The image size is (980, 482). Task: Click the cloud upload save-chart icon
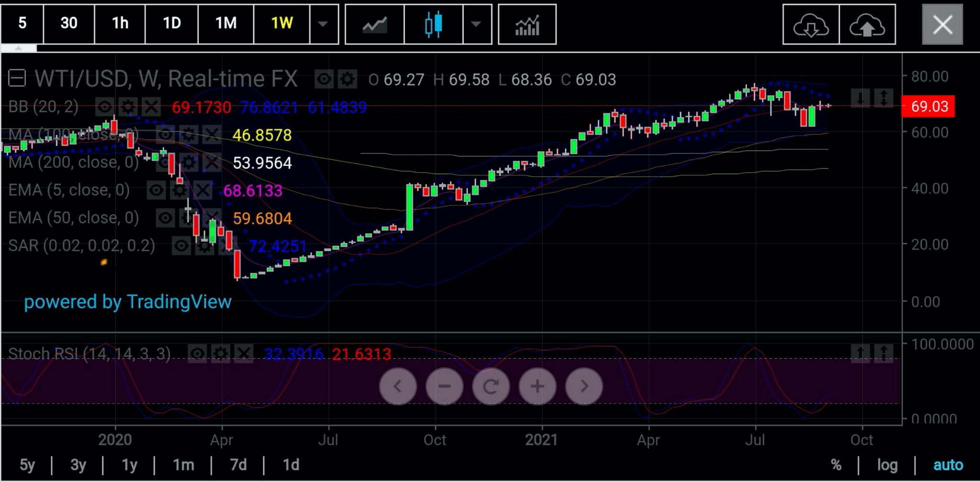click(867, 24)
